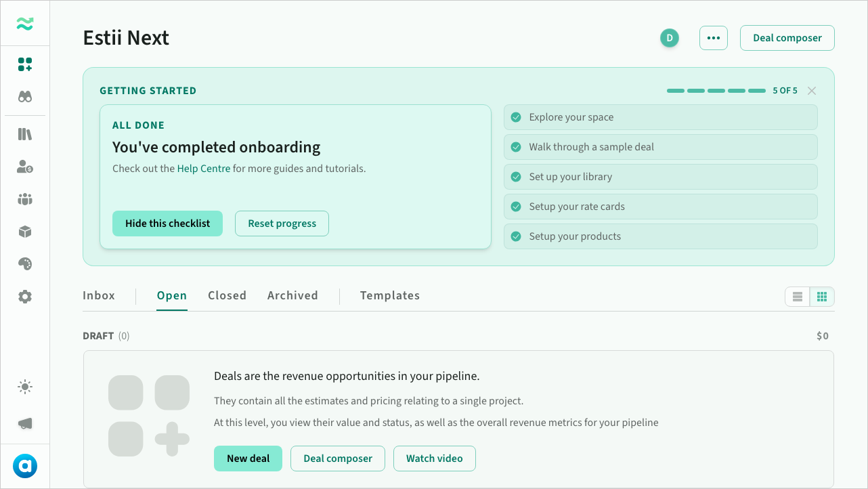The image size is (868, 489).
Task: Open the deals dashboard sidebar icon
Action: [25, 64]
